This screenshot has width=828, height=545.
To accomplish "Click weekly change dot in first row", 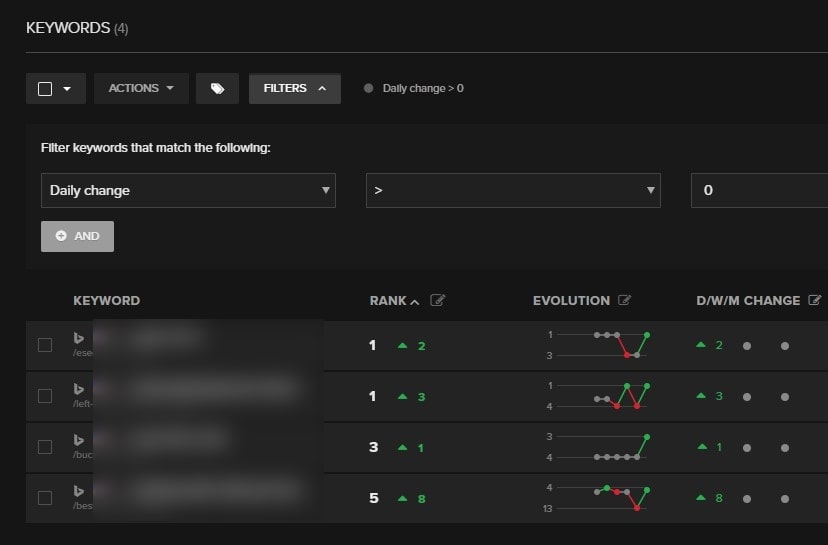I will [747, 346].
